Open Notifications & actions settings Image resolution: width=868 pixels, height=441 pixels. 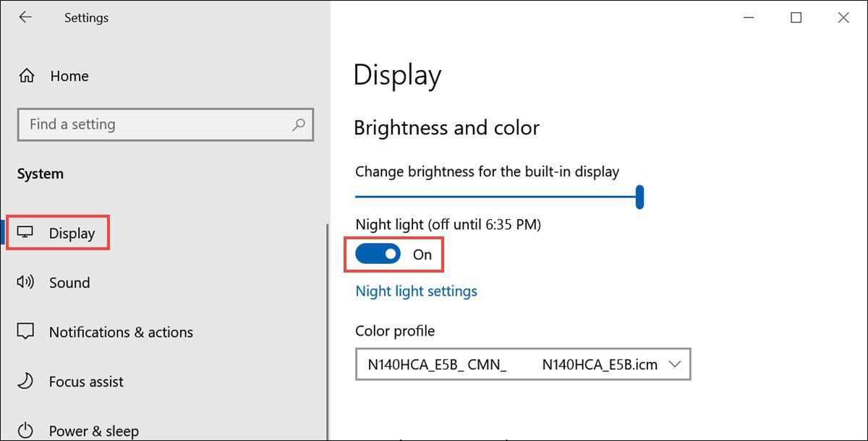coord(120,332)
